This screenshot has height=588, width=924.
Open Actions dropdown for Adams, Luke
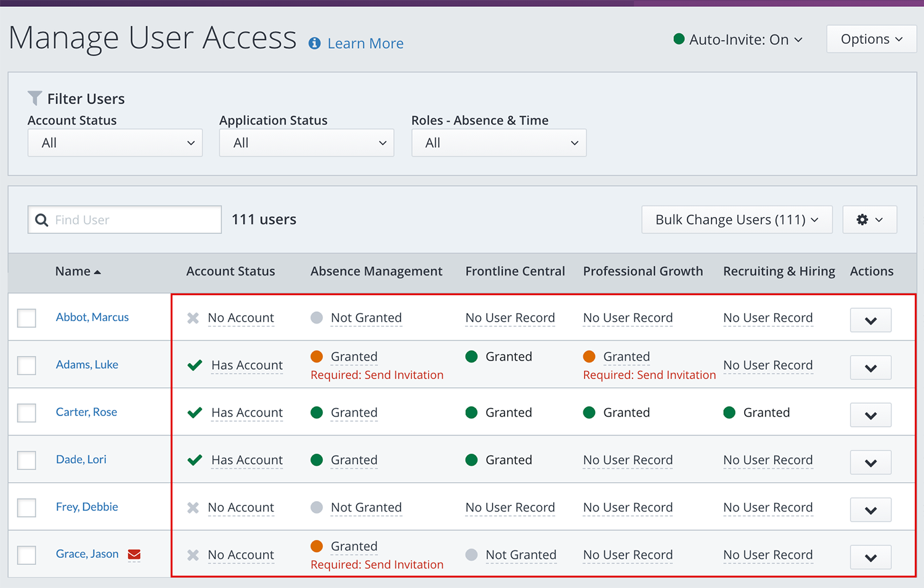pos(870,368)
